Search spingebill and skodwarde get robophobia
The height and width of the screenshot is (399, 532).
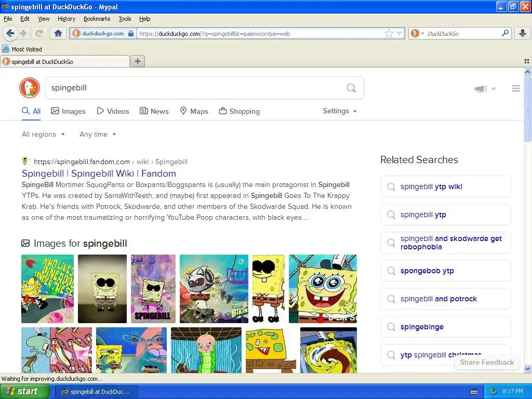click(x=445, y=243)
